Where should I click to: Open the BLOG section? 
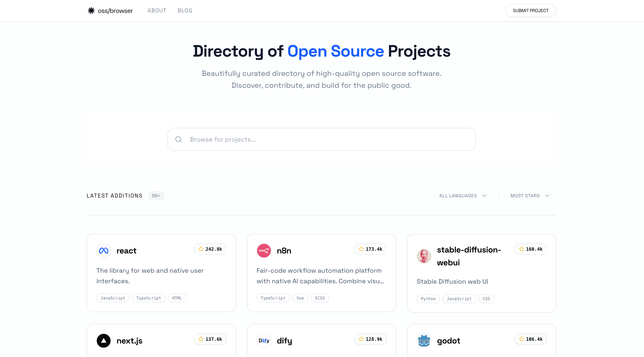[x=185, y=11]
